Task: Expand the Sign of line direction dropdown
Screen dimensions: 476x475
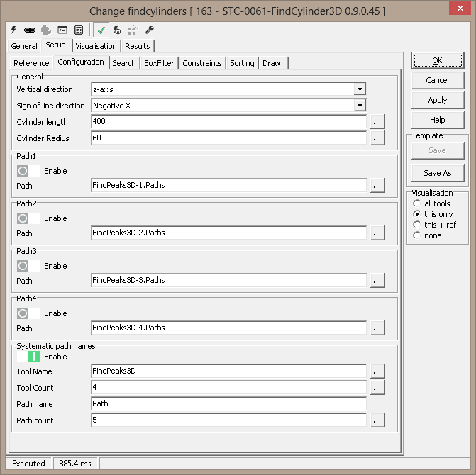Action: point(360,106)
